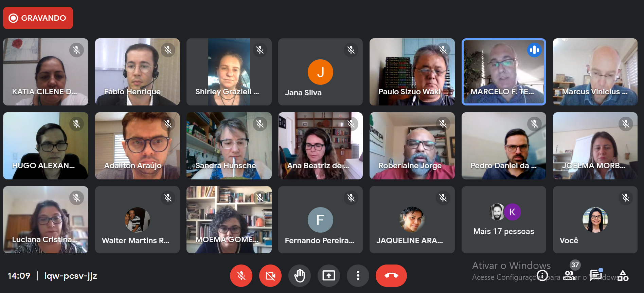Screen dimensions: 644x293
Task: Click the speaking indicator on MARCELO tile
Action: [534, 50]
